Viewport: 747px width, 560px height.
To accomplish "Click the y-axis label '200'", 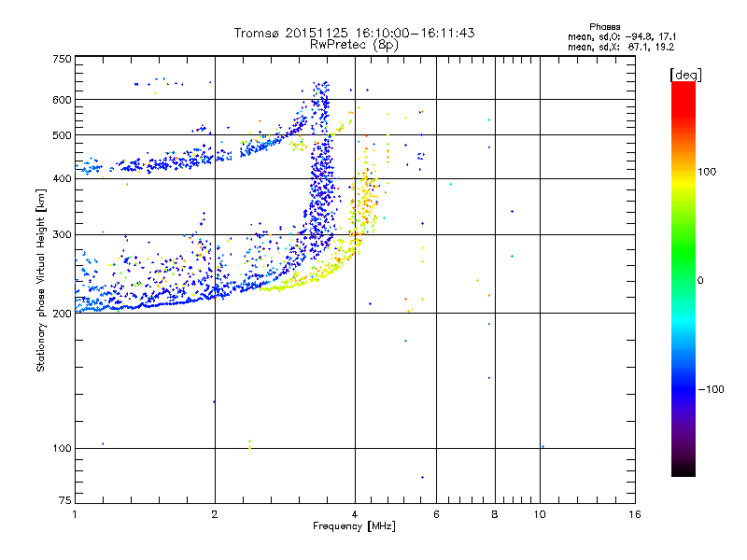I will coord(63,314).
